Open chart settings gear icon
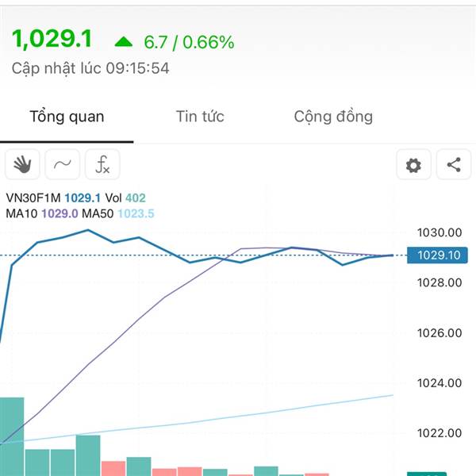 pyautogui.click(x=413, y=164)
